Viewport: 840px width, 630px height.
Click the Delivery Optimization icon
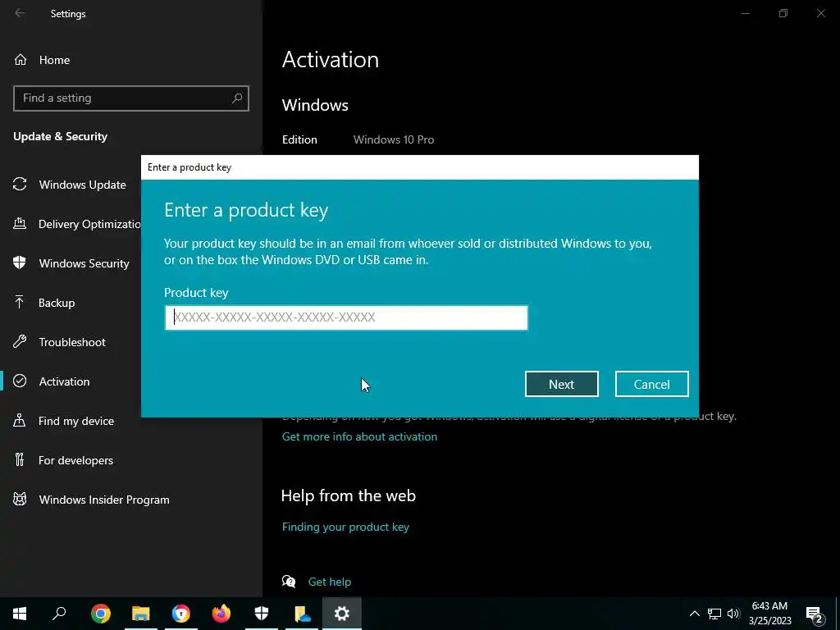pyautogui.click(x=20, y=223)
